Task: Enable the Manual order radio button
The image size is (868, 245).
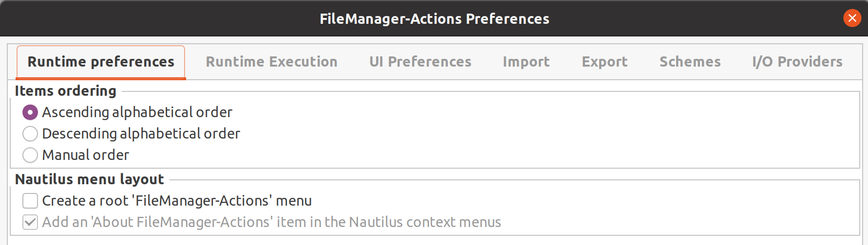Action: tap(30, 155)
